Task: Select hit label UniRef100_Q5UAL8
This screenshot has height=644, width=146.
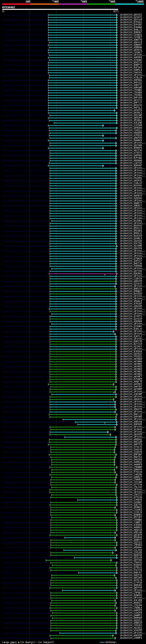Action: coord(131,301)
